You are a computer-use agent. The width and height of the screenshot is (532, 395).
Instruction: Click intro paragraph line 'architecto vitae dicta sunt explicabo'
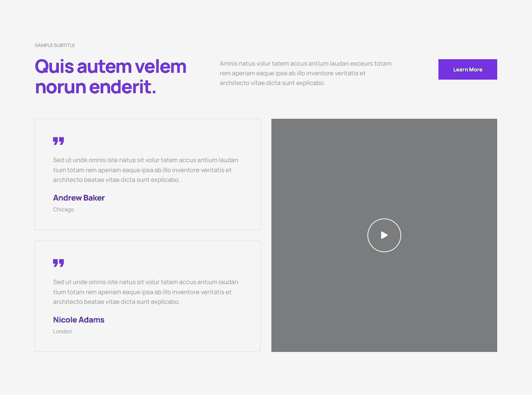click(x=272, y=83)
